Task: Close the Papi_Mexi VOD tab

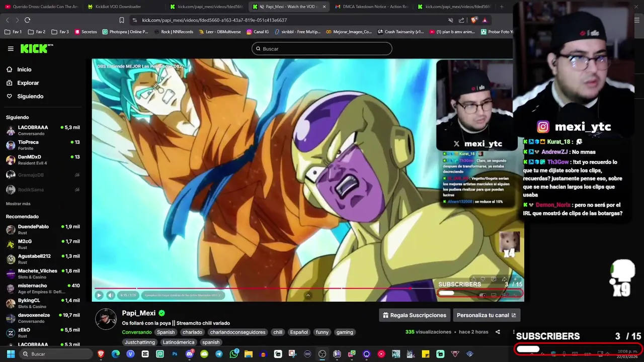Action: coord(324,7)
